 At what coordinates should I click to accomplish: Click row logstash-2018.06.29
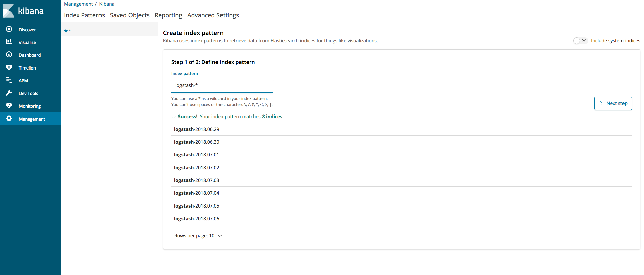tap(401, 129)
